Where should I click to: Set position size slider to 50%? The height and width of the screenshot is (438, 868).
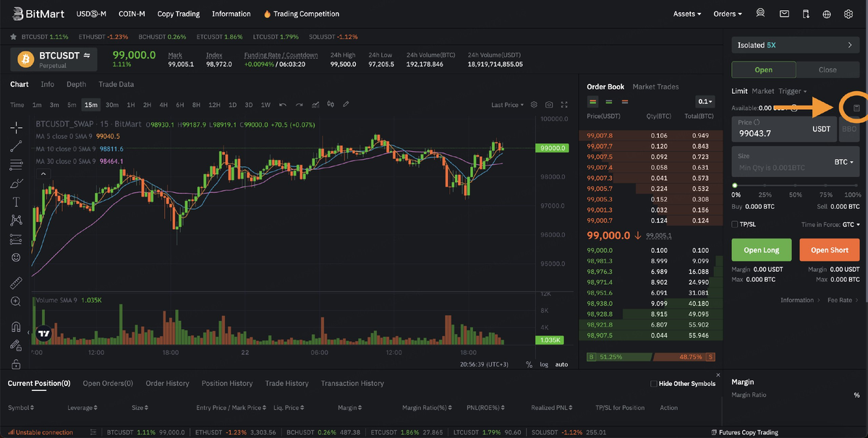[x=796, y=186]
